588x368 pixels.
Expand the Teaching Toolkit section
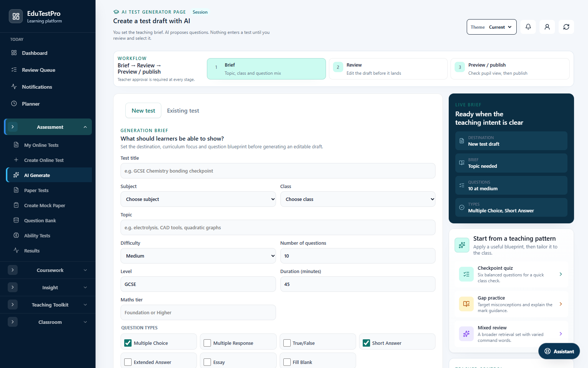[48, 305]
